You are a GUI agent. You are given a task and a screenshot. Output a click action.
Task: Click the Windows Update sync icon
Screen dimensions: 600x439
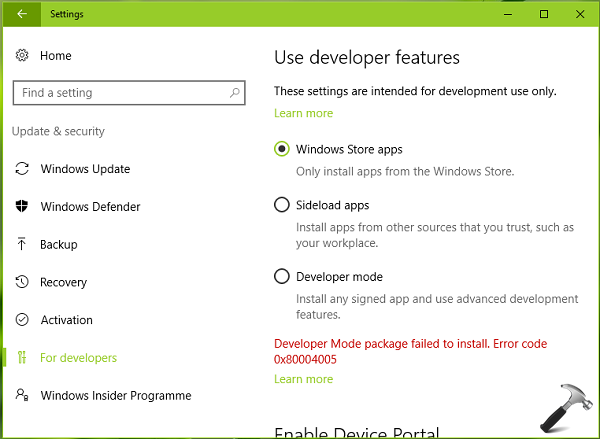[x=22, y=169]
